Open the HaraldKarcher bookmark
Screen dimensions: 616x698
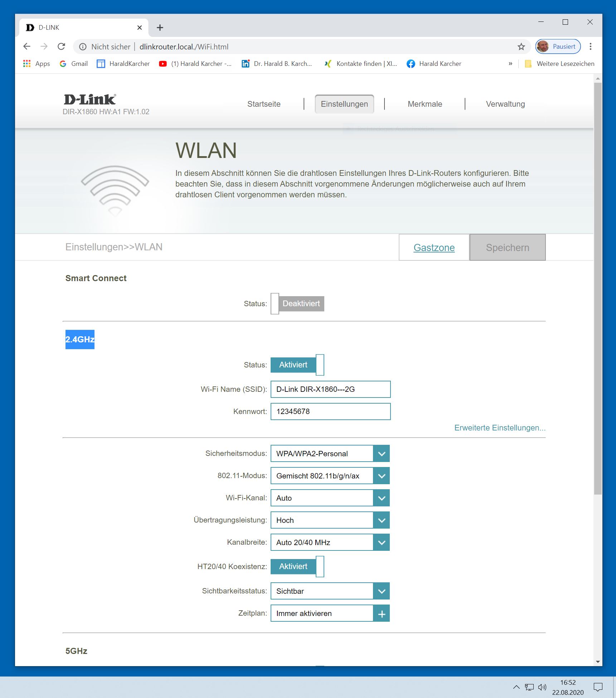pyautogui.click(x=123, y=64)
